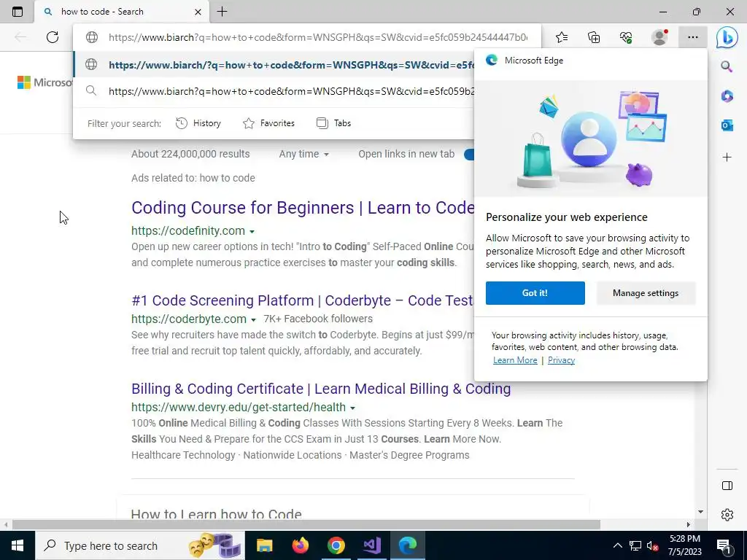The height and width of the screenshot is (560, 747).
Task: Close the 'how to code - Search' tab
Action: tap(198, 12)
